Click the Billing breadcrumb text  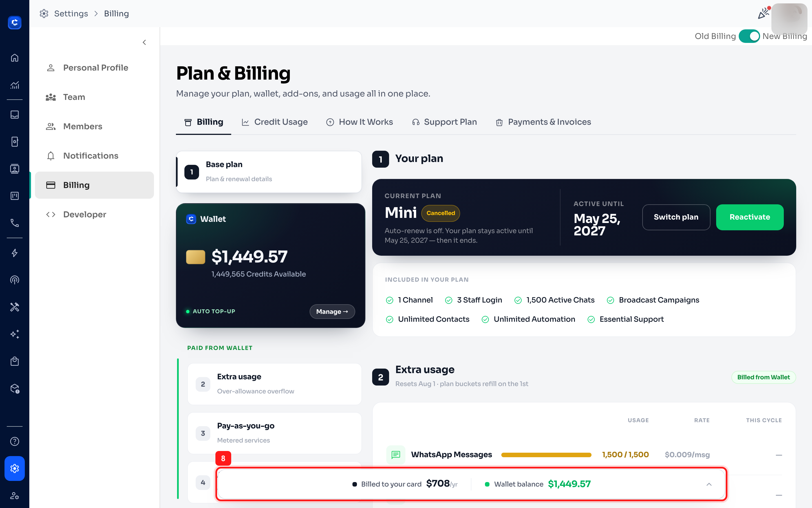116,14
